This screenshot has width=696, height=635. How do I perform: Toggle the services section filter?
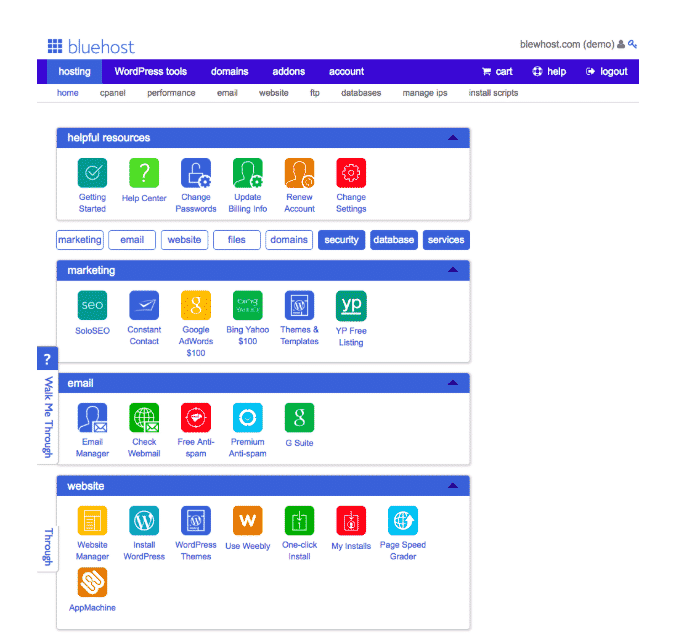[x=446, y=240]
